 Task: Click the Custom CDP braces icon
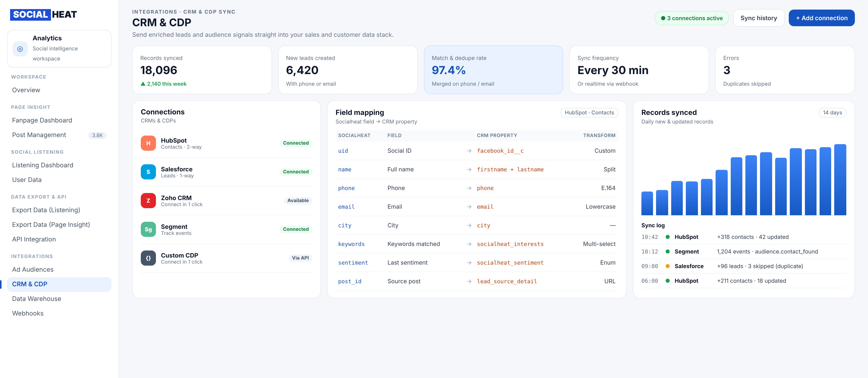[148, 258]
